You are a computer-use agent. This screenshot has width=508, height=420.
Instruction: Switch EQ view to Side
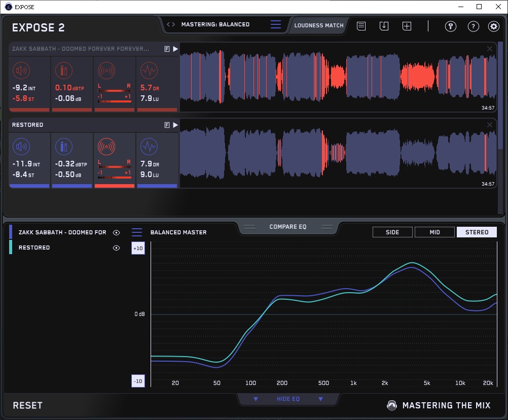(x=392, y=232)
